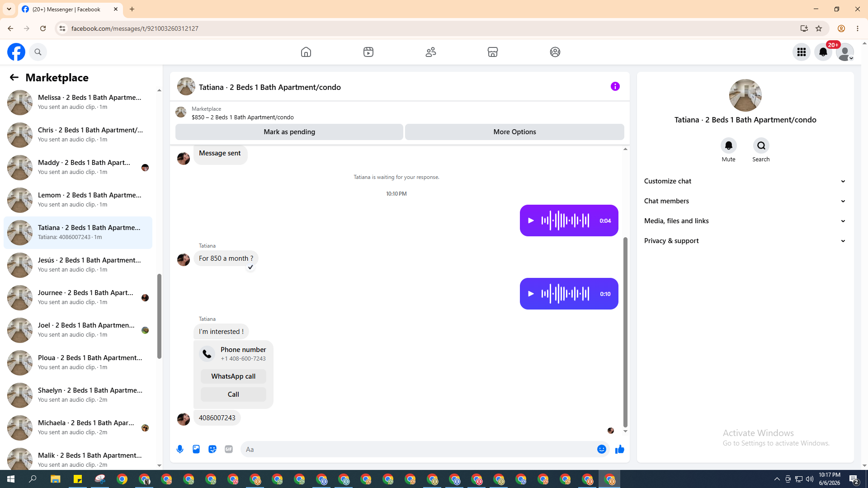This screenshot has width=868, height=488.
Task: Open Maddy's apartment conversation
Action: pos(78,167)
